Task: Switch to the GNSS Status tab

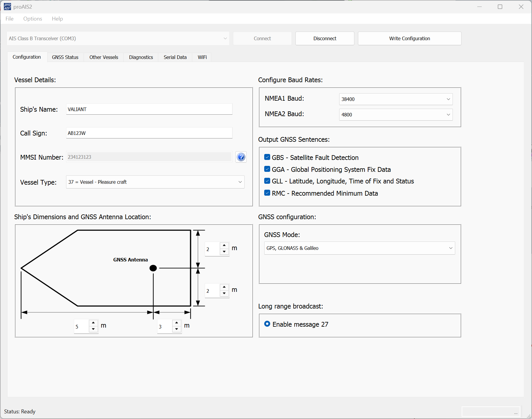Action: [65, 57]
